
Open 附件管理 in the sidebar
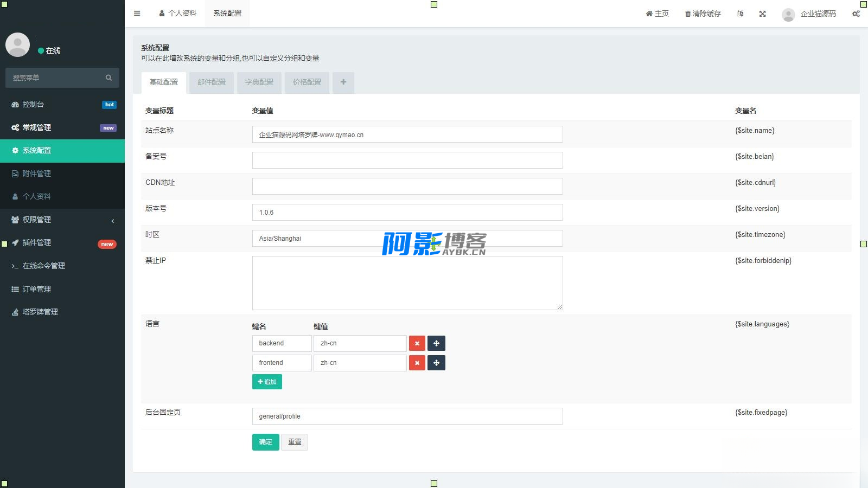[x=62, y=174]
